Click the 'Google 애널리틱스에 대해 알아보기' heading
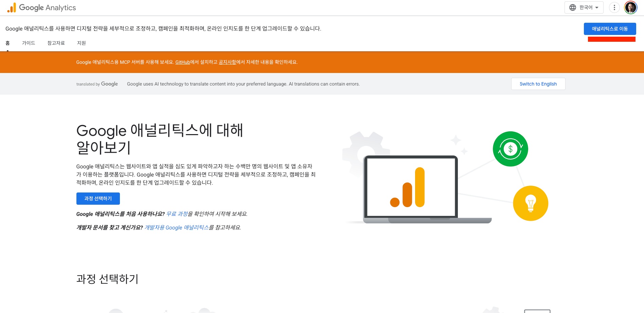The width and height of the screenshot is (644, 313). (x=160, y=139)
